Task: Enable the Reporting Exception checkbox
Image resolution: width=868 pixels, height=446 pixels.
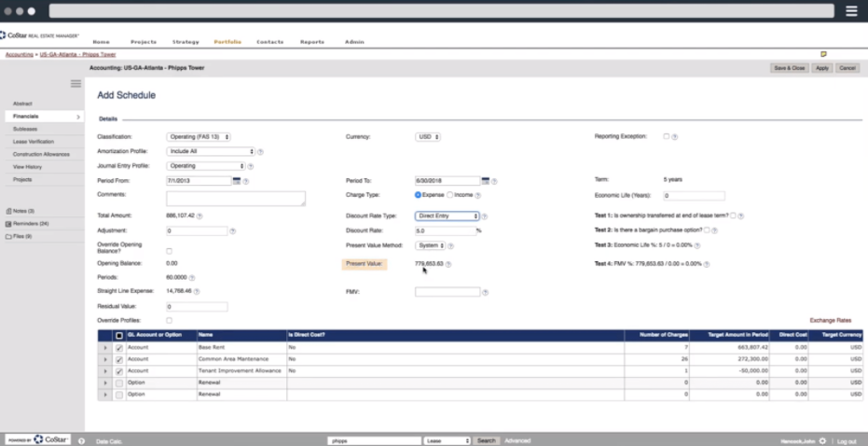Action: (666, 136)
